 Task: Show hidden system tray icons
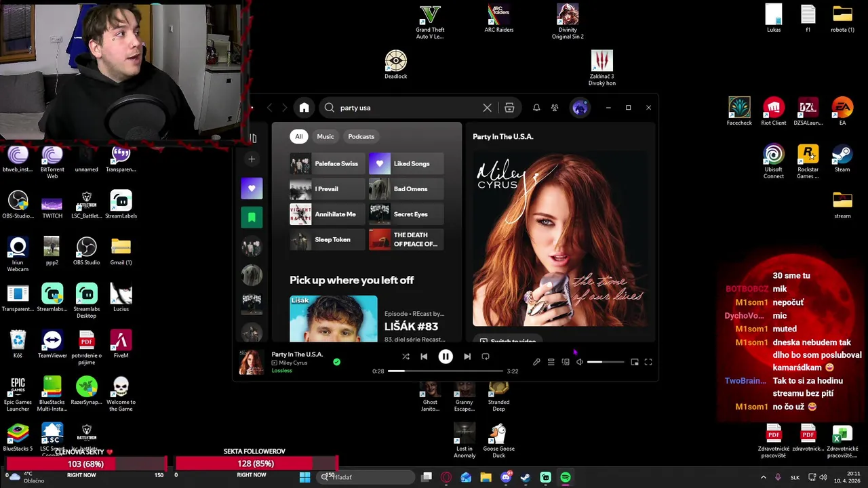(x=762, y=477)
